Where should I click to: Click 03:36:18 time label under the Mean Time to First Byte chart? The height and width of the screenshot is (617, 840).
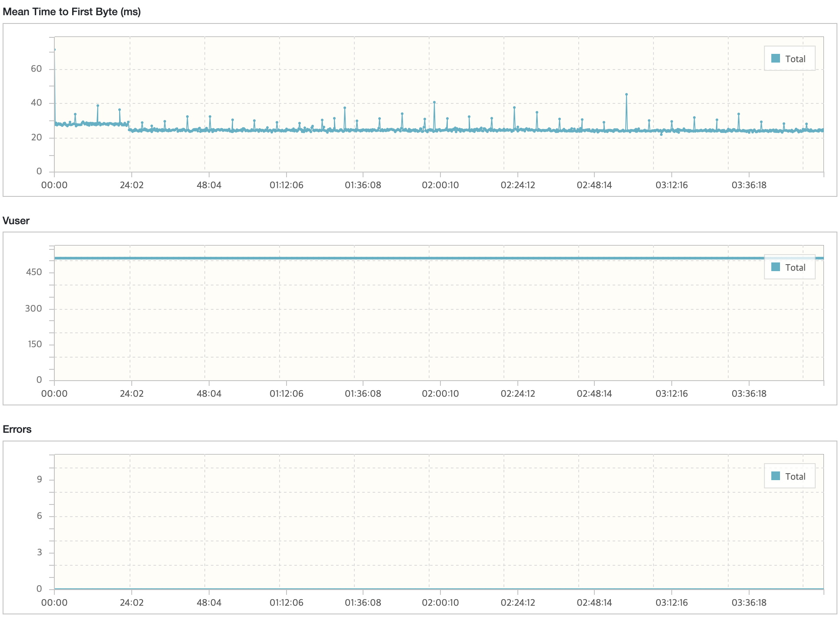(x=749, y=185)
